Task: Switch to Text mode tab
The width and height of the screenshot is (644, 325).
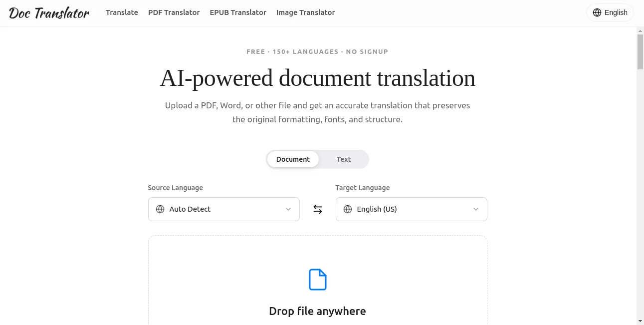Action: coord(344,159)
